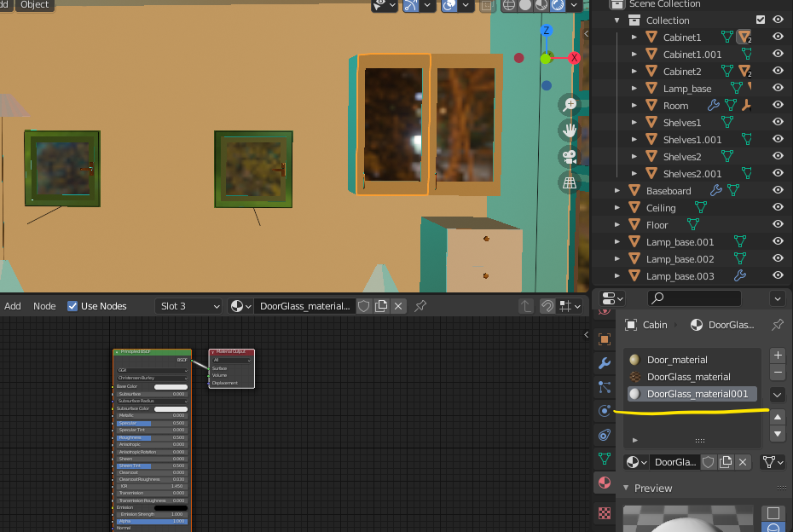Select flat plane preview shape icon
Screen dimensions: 793x532
(773, 513)
